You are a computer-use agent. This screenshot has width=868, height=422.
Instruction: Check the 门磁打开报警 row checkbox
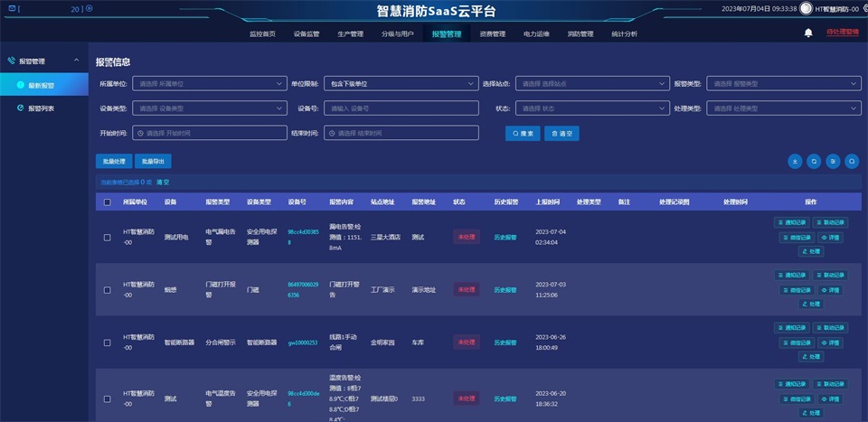tap(108, 290)
